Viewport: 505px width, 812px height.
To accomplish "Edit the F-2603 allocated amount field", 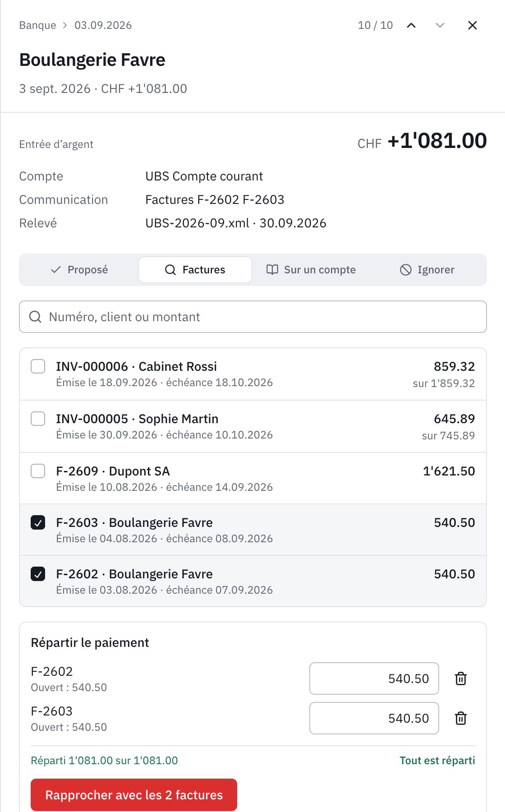I will tap(374, 718).
